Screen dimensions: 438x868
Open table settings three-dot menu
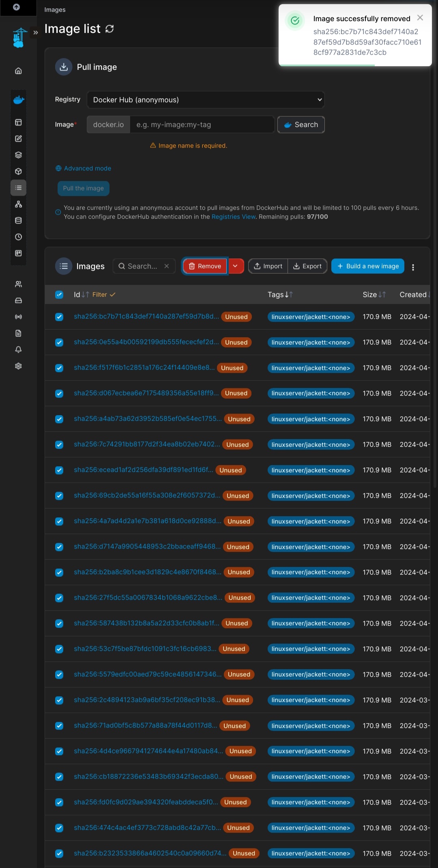pyautogui.click(x=413, y=267)
